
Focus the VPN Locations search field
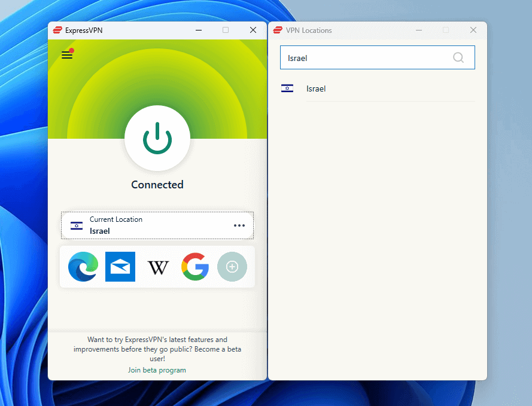[377, 57]
